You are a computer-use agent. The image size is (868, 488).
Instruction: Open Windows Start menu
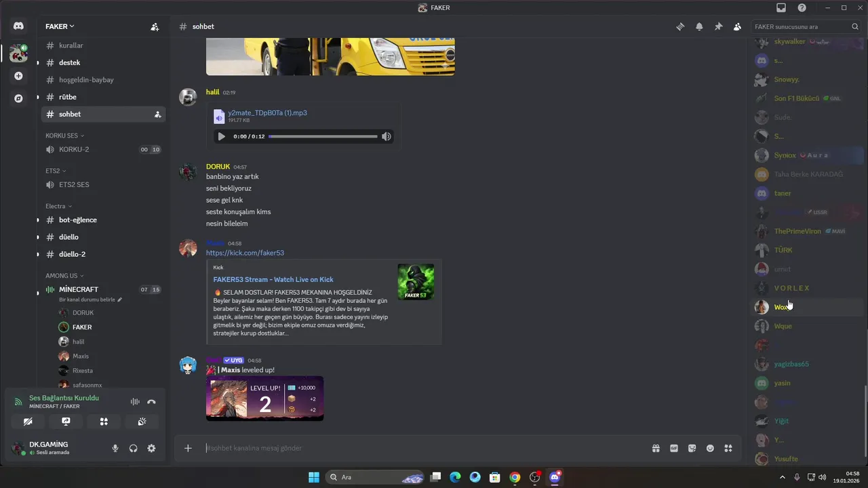[x=314, y=477]
